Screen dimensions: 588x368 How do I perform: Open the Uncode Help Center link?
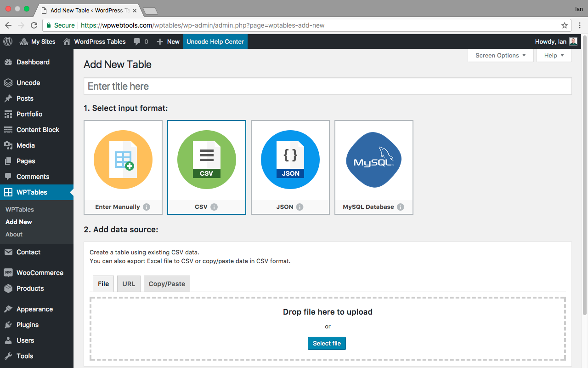(x=215, y=41)
